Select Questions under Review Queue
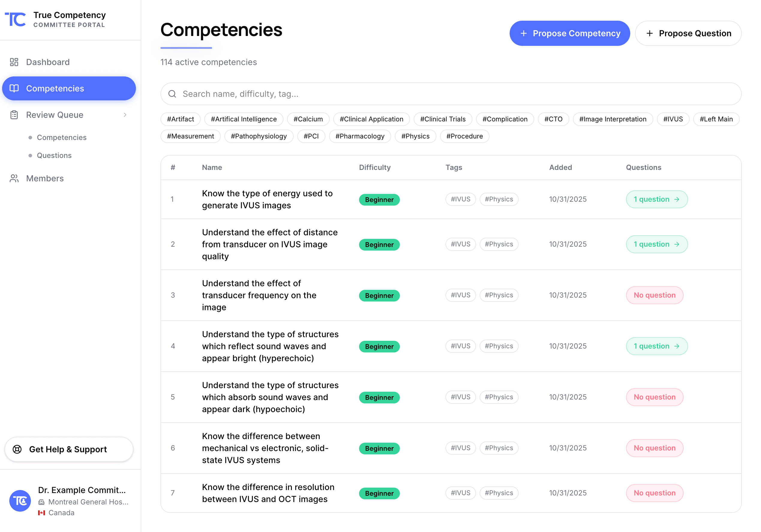This screenshot has width=761, height=532. tap(54, 155)
